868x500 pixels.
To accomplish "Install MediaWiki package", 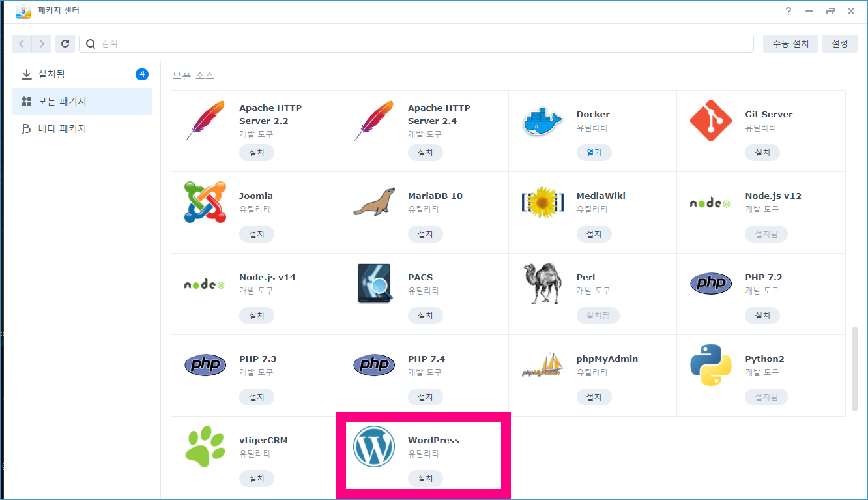I will (594, 234).
